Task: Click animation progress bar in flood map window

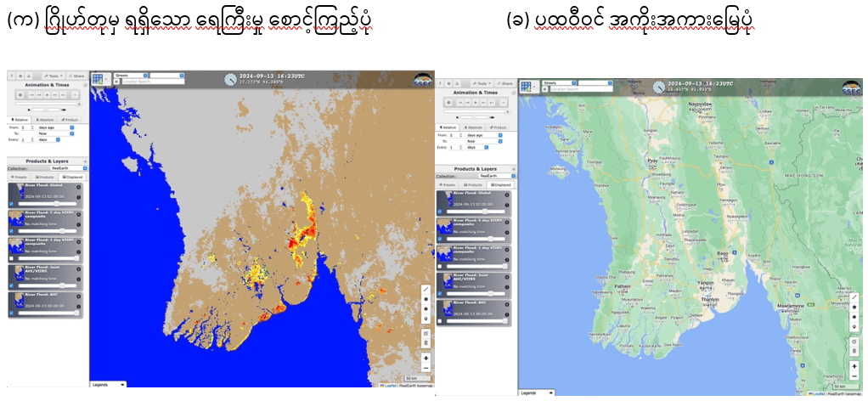Action: tap(46, 104)
